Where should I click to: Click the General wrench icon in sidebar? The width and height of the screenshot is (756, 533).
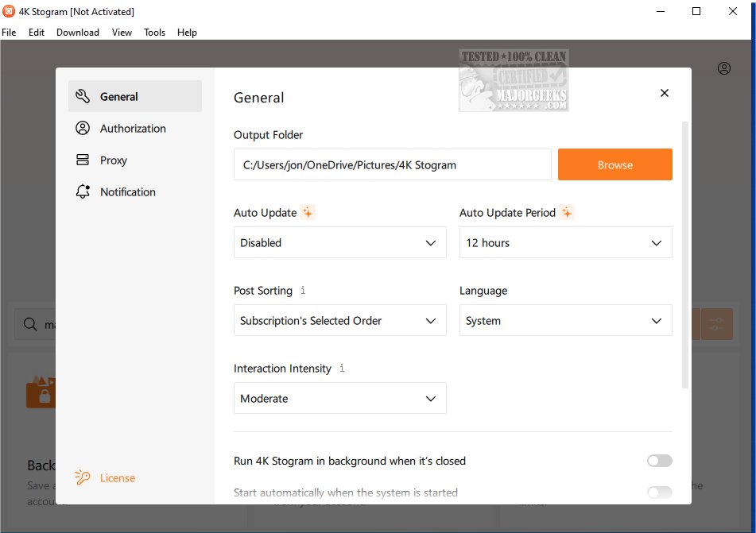(83, 97)
